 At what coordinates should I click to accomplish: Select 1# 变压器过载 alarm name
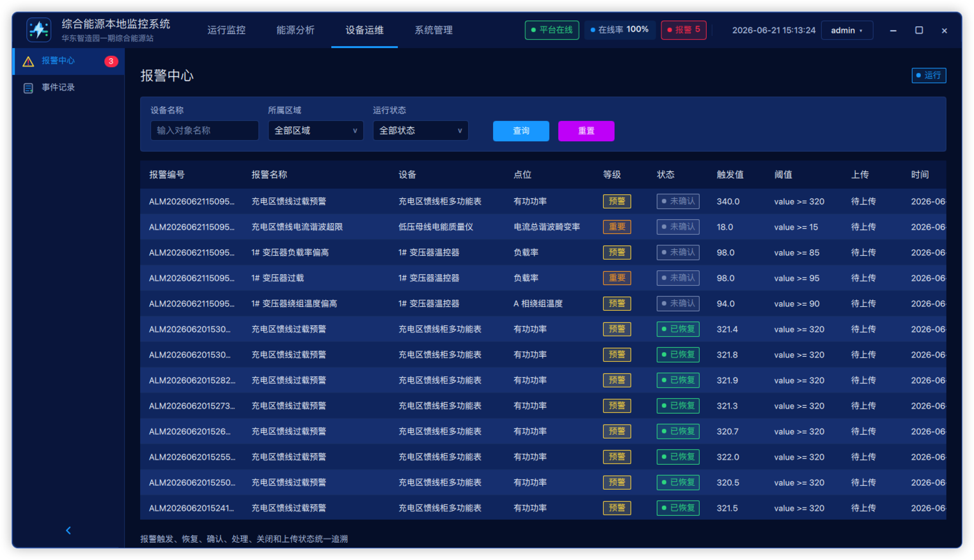(x=278, y=278)
